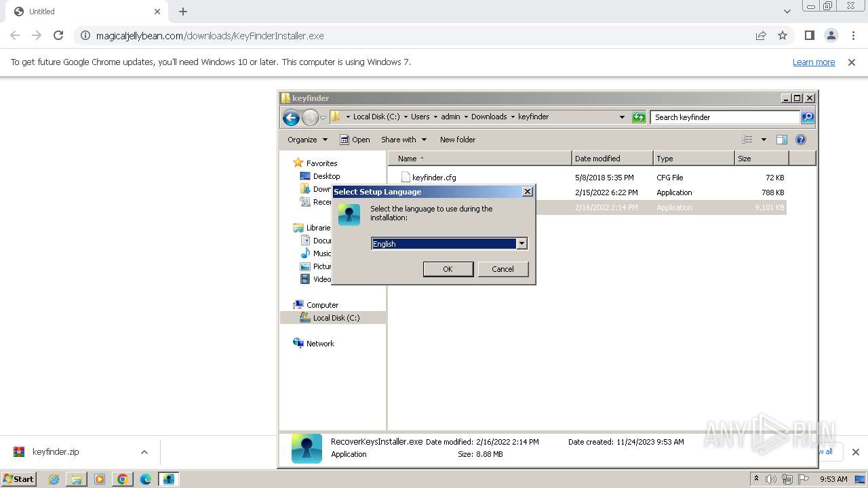Screen dimensions: 868x488
Task: Click the volume icon in system tray
Action: coord(771,479)
